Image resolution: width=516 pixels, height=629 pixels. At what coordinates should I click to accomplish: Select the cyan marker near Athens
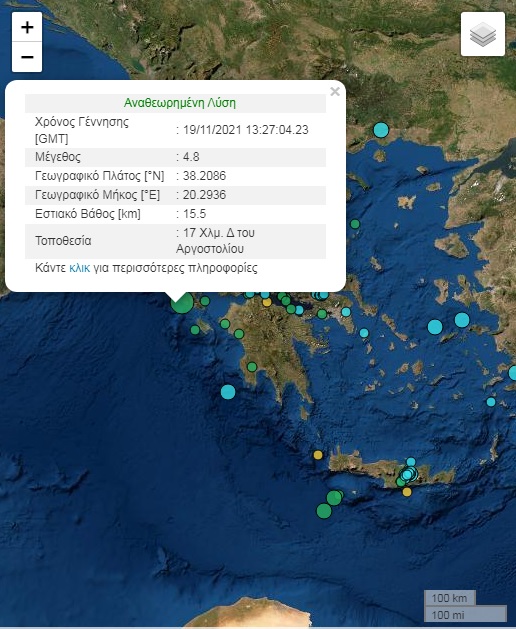point(346,312)
